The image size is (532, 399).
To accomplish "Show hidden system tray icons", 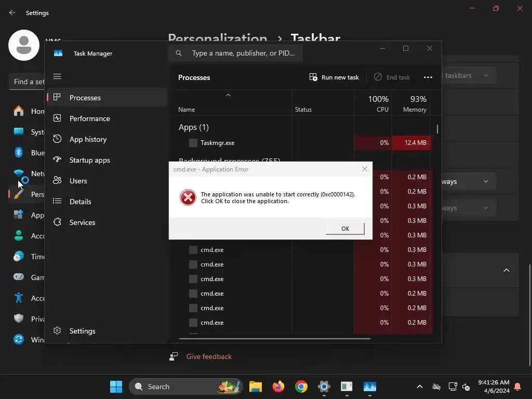I will coord(420,387).
